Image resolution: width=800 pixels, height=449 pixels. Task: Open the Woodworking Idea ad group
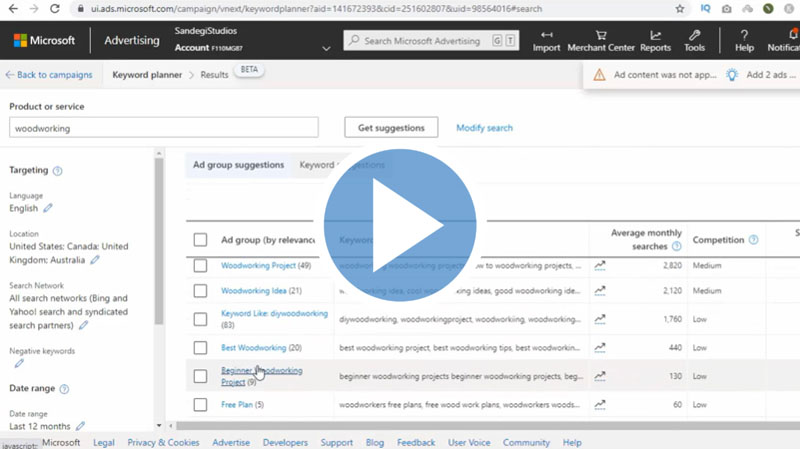[x=254, y=291]
